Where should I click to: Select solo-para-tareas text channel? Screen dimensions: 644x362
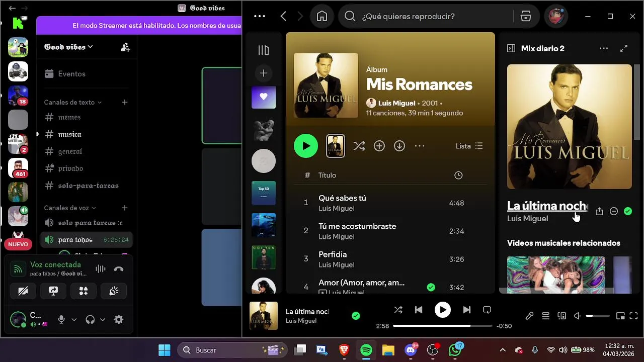pos(87,186)
